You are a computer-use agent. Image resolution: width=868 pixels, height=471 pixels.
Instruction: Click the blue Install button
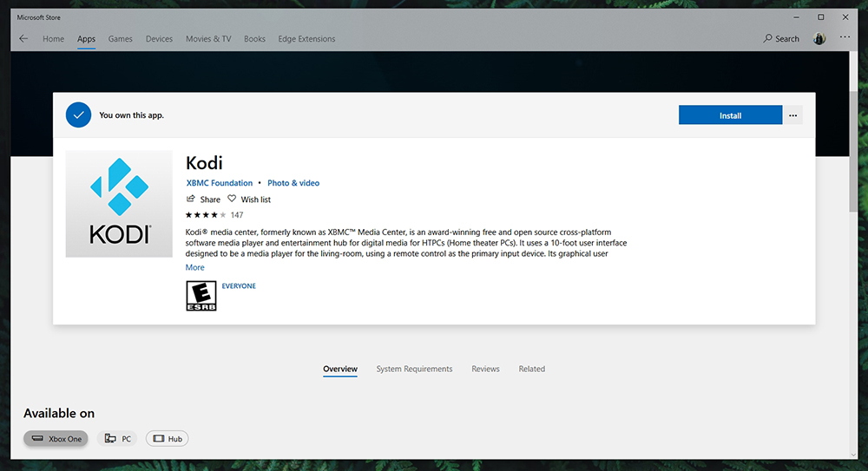[730, 115]
